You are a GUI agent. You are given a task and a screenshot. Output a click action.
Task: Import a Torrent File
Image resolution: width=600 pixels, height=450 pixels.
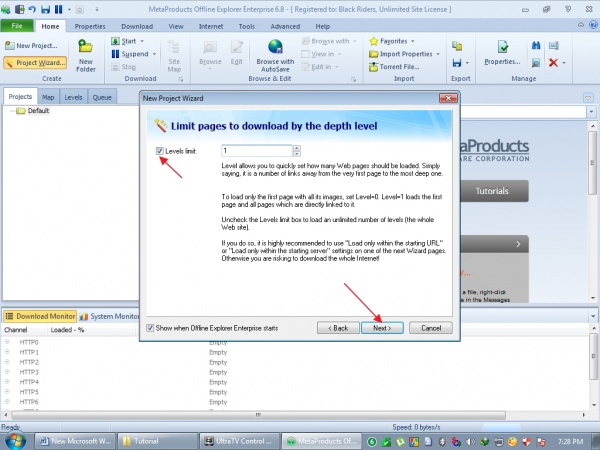point(394,67)
